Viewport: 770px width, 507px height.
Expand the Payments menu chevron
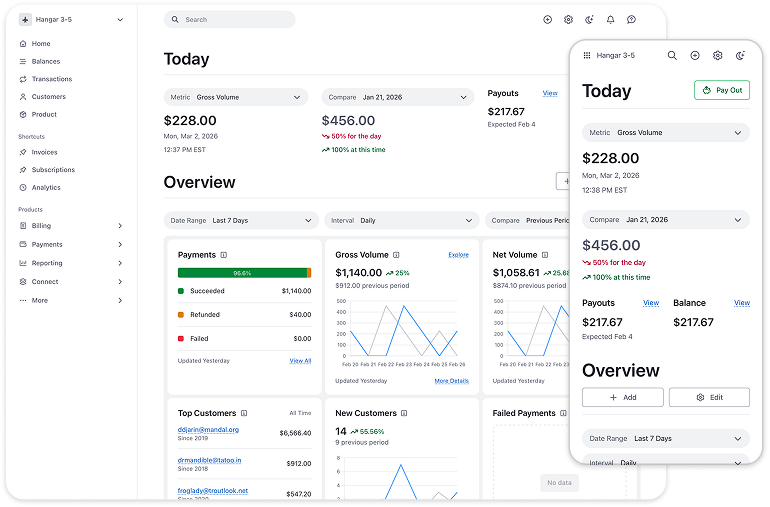[x=120, y=244]
